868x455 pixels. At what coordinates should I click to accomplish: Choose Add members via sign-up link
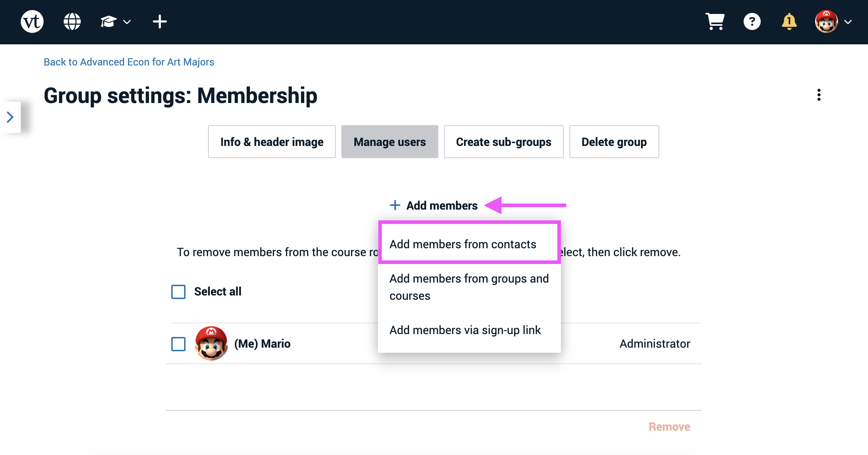coord(469,330)
